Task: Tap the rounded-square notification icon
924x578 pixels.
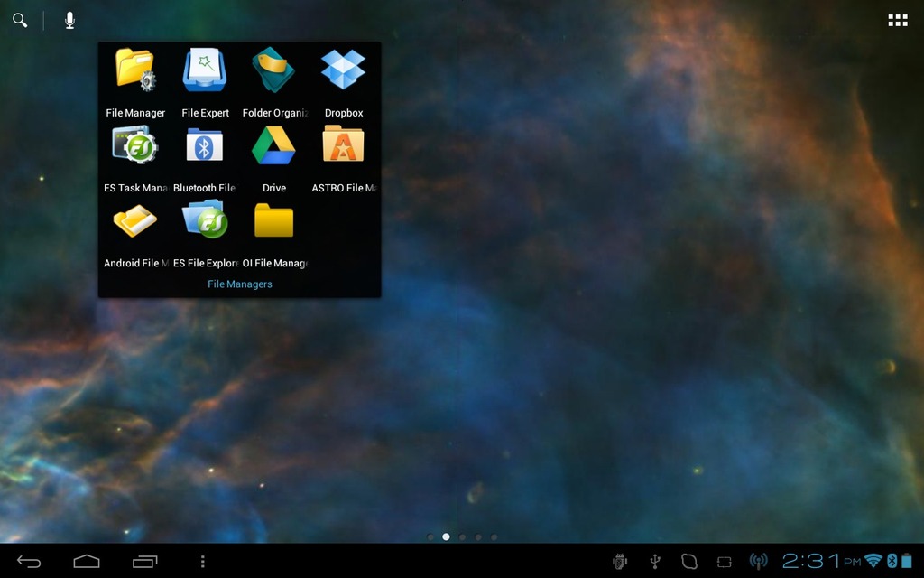Action: [688, 562]
